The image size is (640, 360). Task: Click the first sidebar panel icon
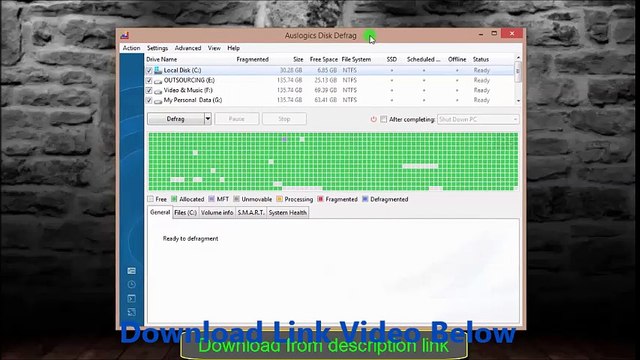(x=131, y=271)
